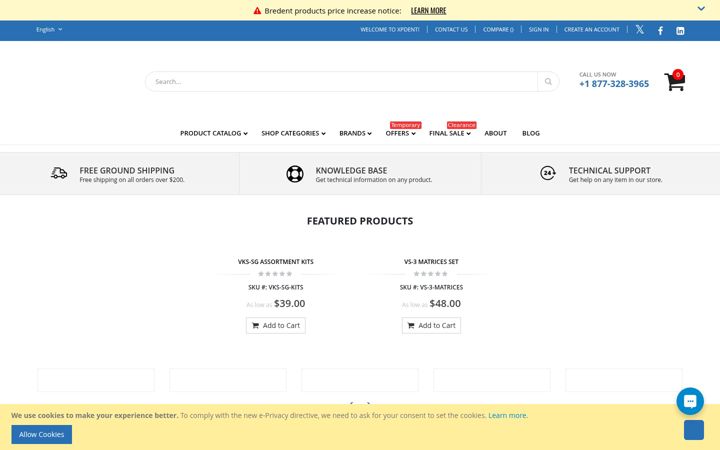720x450 pixels.
Task: Click the red warning triangle in the notice bar
Action: click(x=257, y=11)
